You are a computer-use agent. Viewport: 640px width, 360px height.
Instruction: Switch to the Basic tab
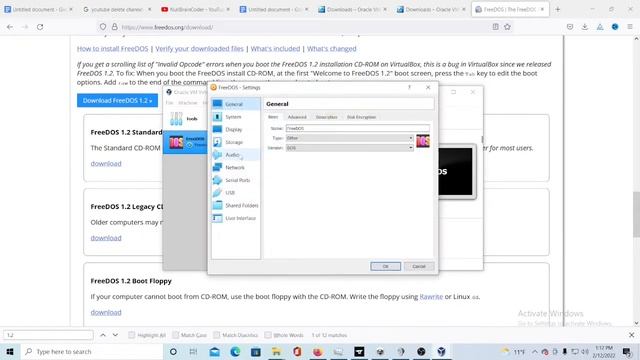[273, 117]
